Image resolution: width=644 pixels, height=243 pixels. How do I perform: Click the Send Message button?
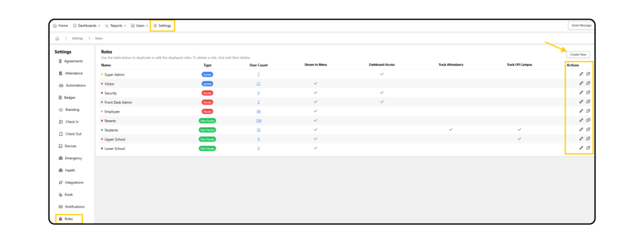click(x=581, y=25)
